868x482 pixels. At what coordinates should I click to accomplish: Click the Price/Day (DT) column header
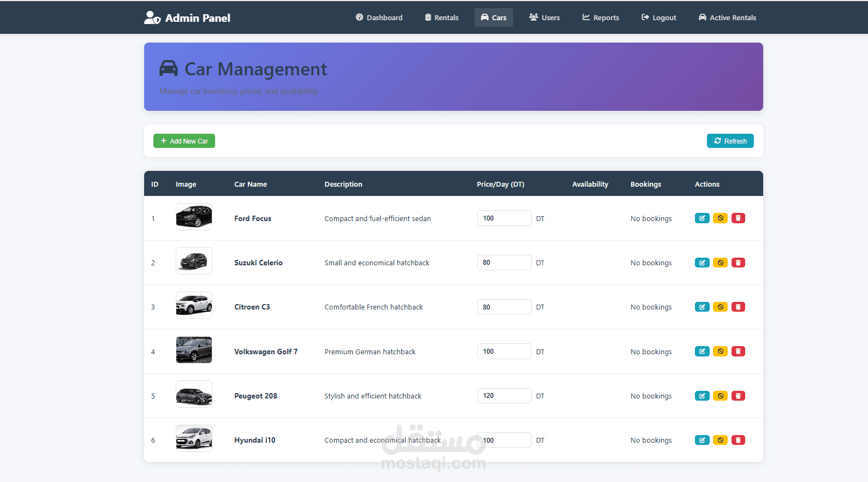501,184
